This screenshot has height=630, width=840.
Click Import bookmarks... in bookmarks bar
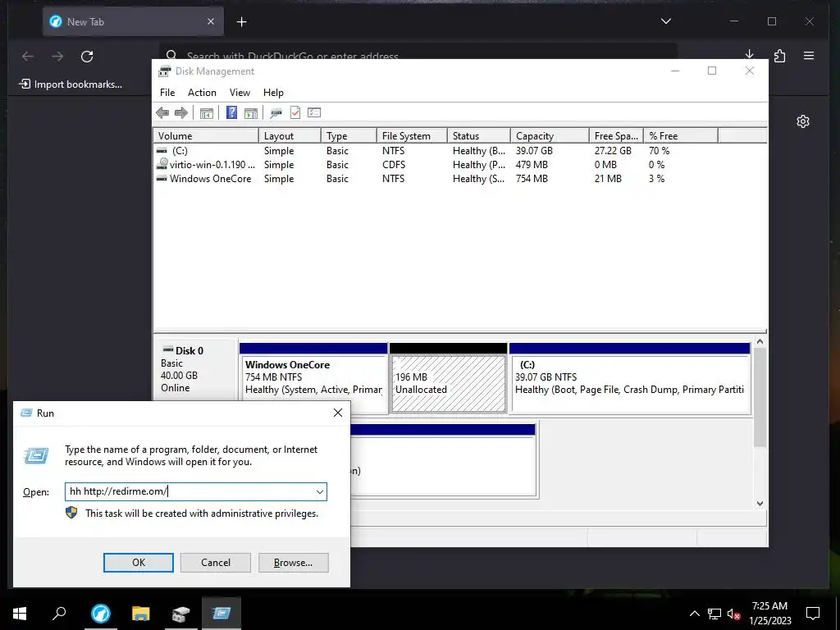click(71, 84)
